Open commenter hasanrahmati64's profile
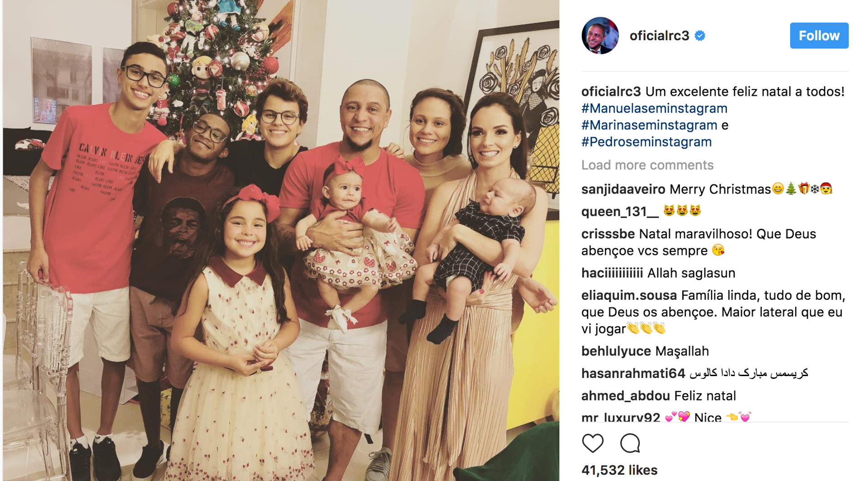Image resolution: width=868 pixels, height=481 pixels. [x=633, y=373]
